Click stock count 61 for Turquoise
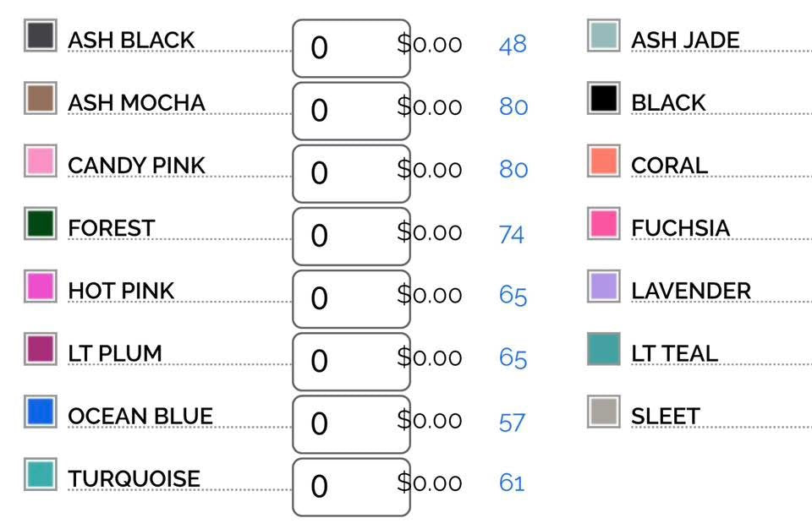 tap(512, 483)
